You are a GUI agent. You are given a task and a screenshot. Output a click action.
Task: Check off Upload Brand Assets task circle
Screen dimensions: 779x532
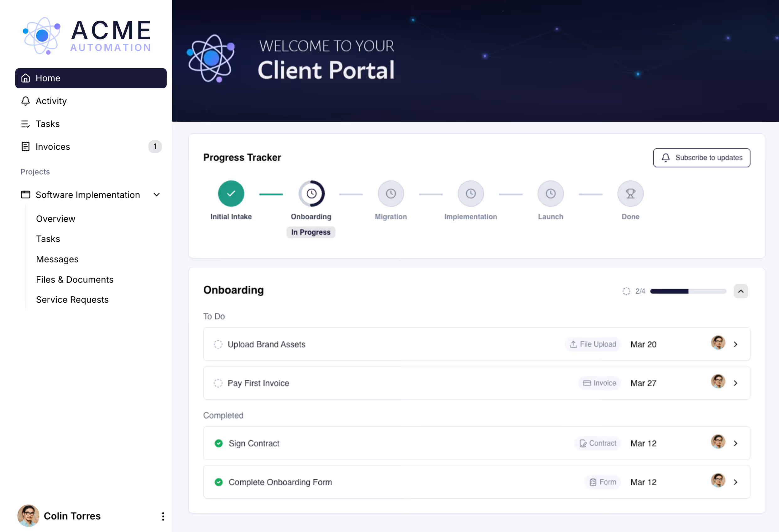point(218,344)
